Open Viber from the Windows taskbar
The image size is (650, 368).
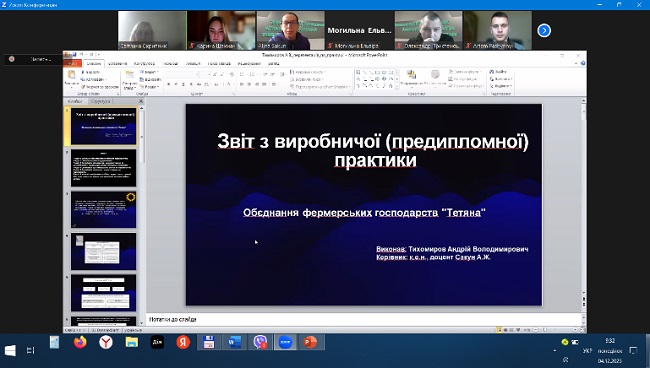click(260, 342)
